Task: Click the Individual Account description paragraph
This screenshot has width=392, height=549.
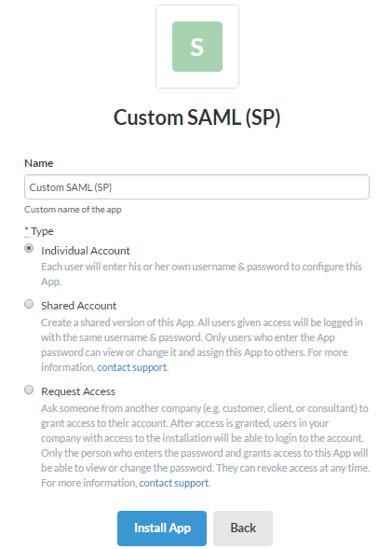Action: [201, 274]
